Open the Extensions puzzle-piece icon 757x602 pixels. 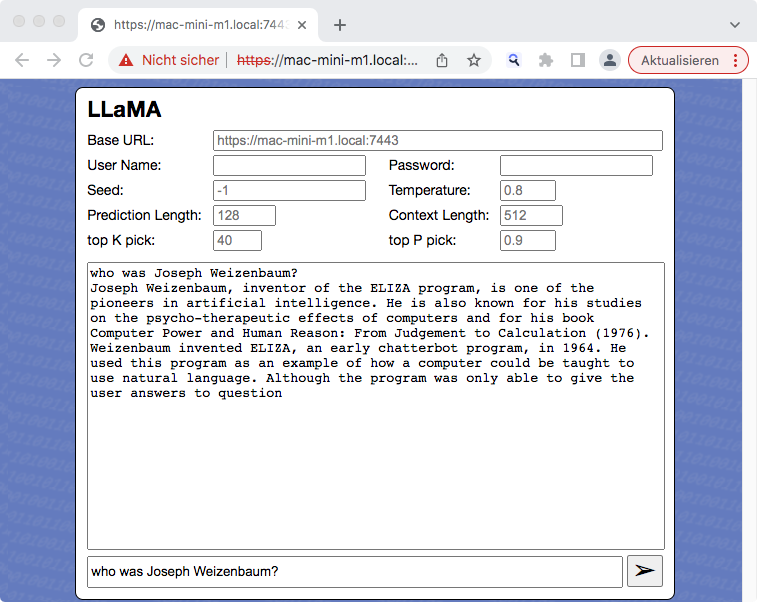click(546, 60)
